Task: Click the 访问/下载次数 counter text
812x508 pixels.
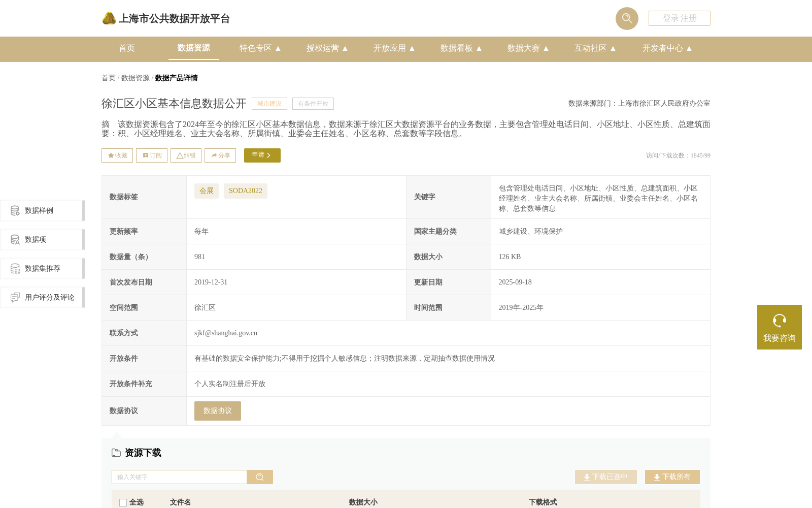Action: tap(678, 155)
